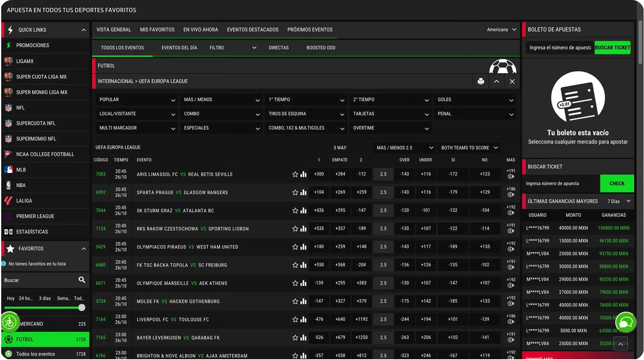Screen dimensions: 644x360
Task: Show statistics for Rakow Czestochowa vs Sporting Lisbon
Action: coord(304,229)
